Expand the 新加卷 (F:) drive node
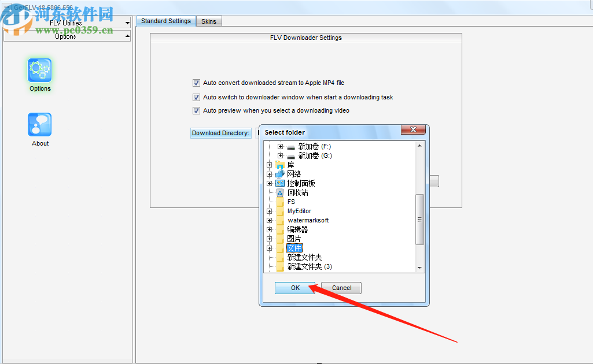The height and width of the screenshot is (364, 593). pyautogui.click(x=280, y=147)
